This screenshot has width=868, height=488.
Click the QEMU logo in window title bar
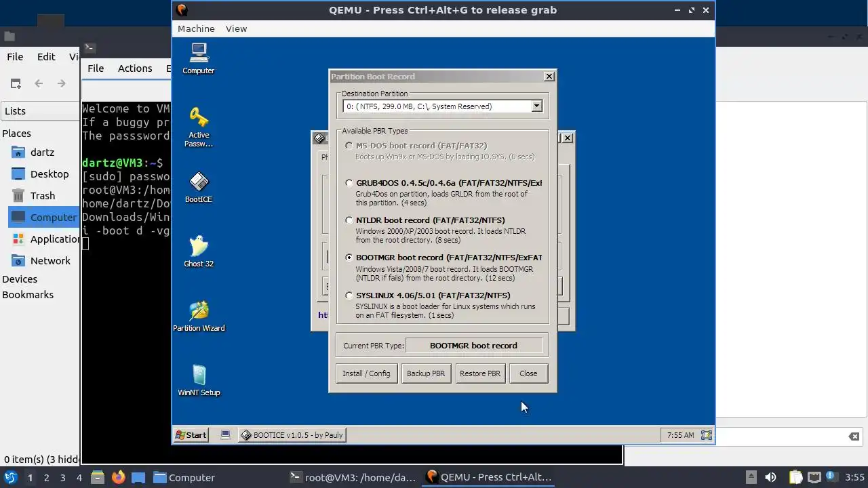click(181, 10)
